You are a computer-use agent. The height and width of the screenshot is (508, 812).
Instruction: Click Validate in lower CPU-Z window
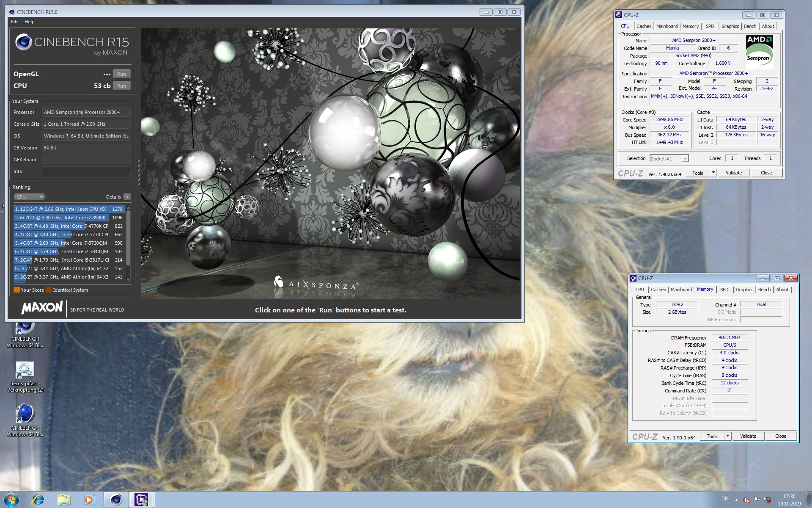tap(748, 436)
